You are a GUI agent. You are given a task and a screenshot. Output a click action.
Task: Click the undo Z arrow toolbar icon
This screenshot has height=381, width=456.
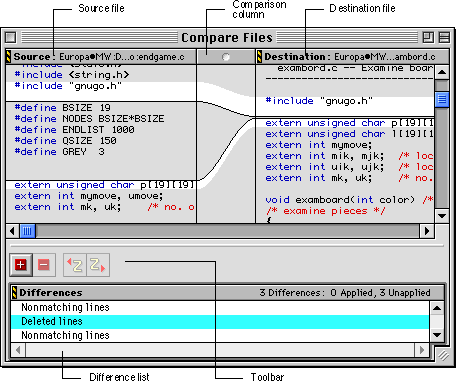click(x=75, y=265)
